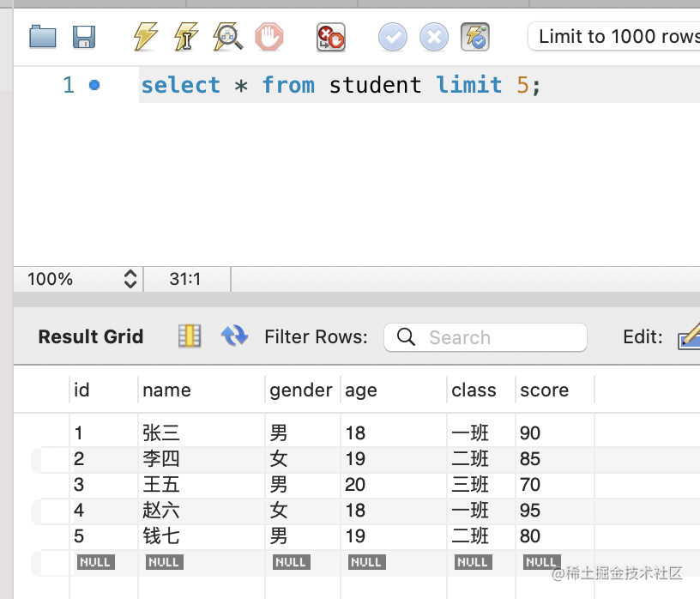Open the Limit to 1000 rows dropdown
Image resolution: width=700 pixels, height=599 pixels.
pos(614,36)
